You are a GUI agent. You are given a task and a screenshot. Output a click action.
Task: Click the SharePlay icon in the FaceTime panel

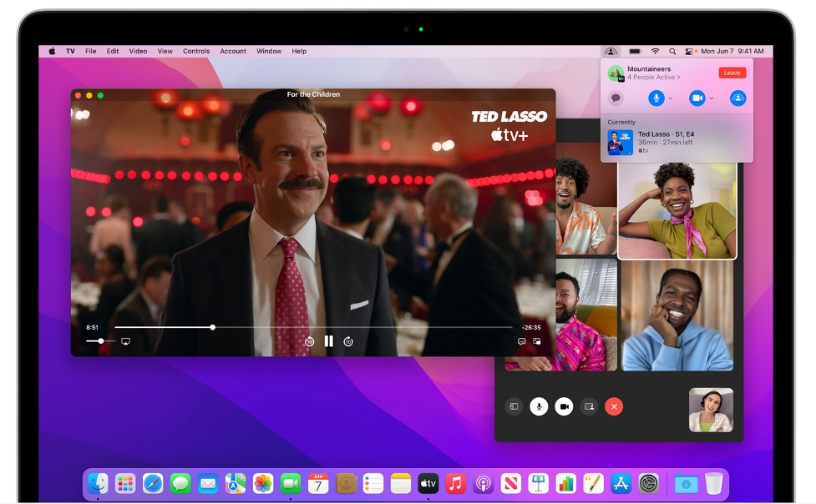(x=737, y=98)
